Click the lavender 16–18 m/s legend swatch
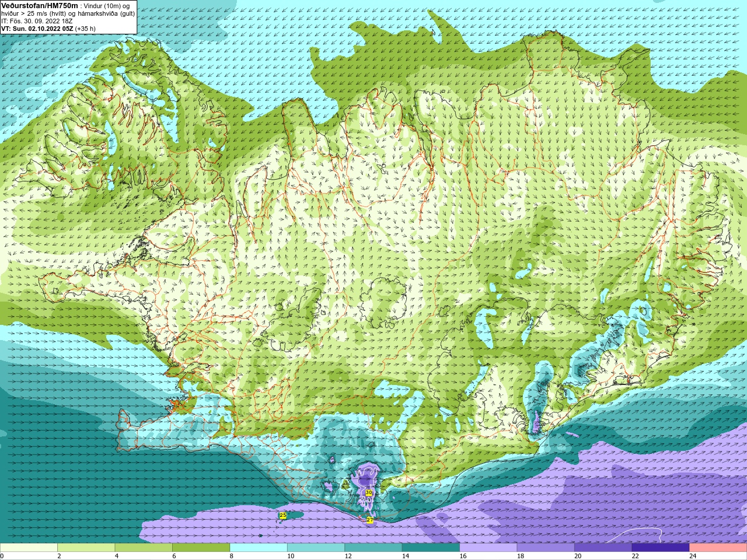This screenshot has width=747, height=560. [488, 547]
